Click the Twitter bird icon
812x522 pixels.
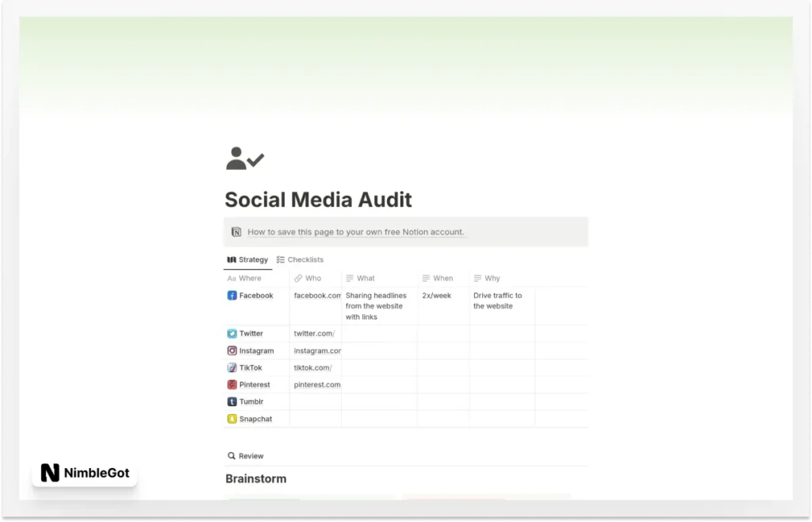pyautogui.click(x=232, y=333)
